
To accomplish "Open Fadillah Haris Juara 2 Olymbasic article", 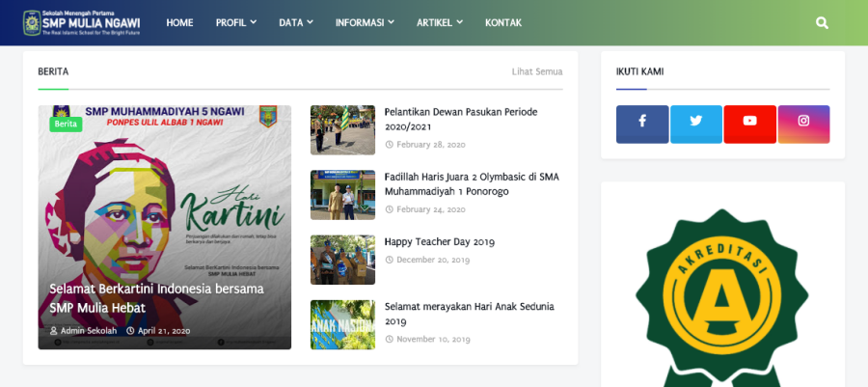I will 473,183.
